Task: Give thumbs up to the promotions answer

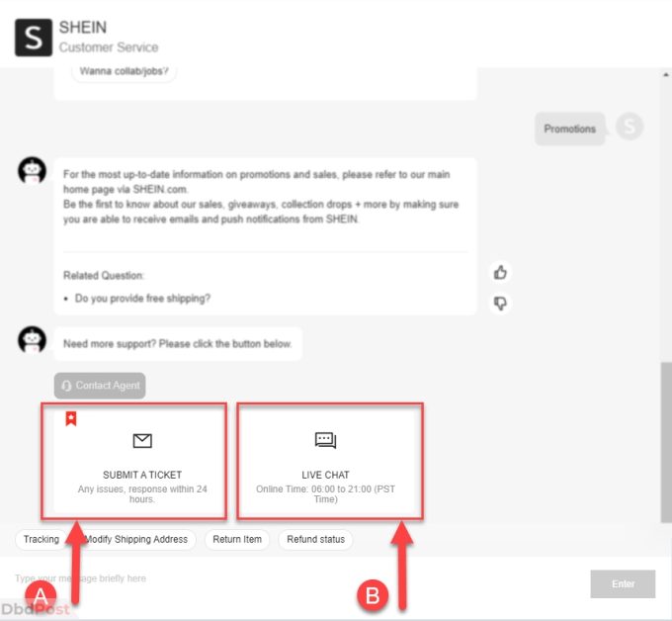Action: [x=500, y=272]
